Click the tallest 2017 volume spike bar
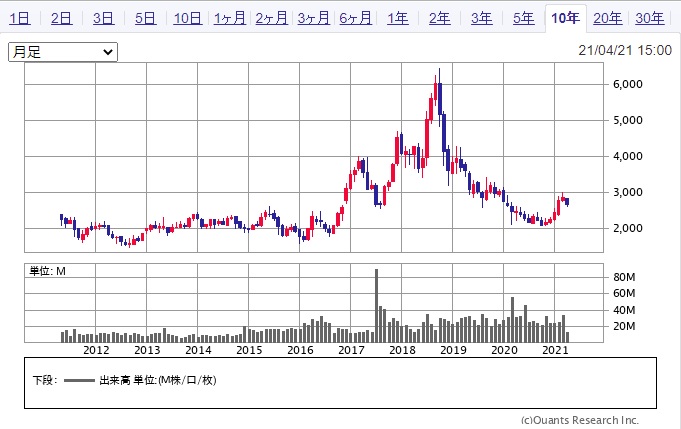Image resolution: width=681 pixels, height=429 pixels. [377, 306]
